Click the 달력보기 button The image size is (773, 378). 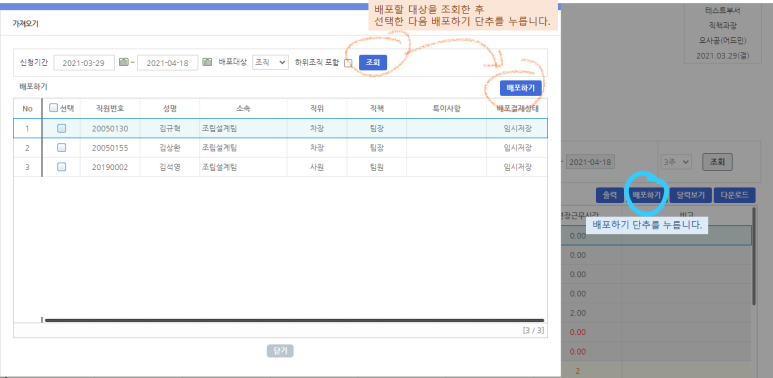click(690, 195)
